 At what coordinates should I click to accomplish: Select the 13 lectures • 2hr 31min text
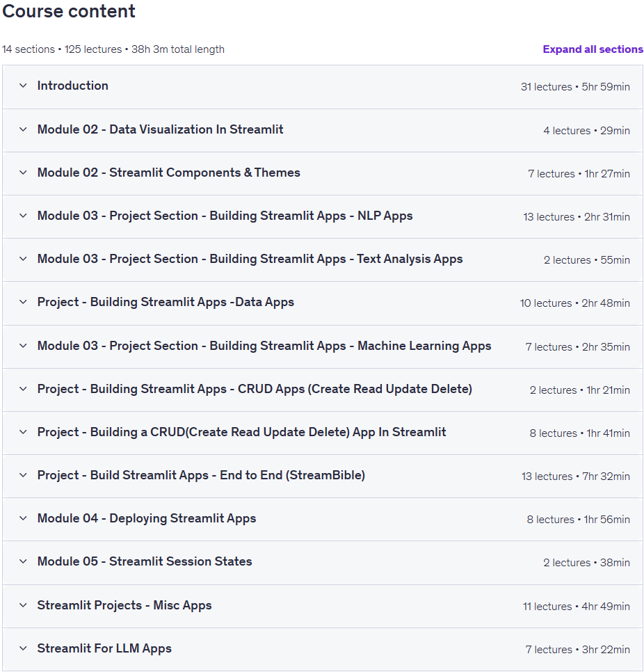577,217
